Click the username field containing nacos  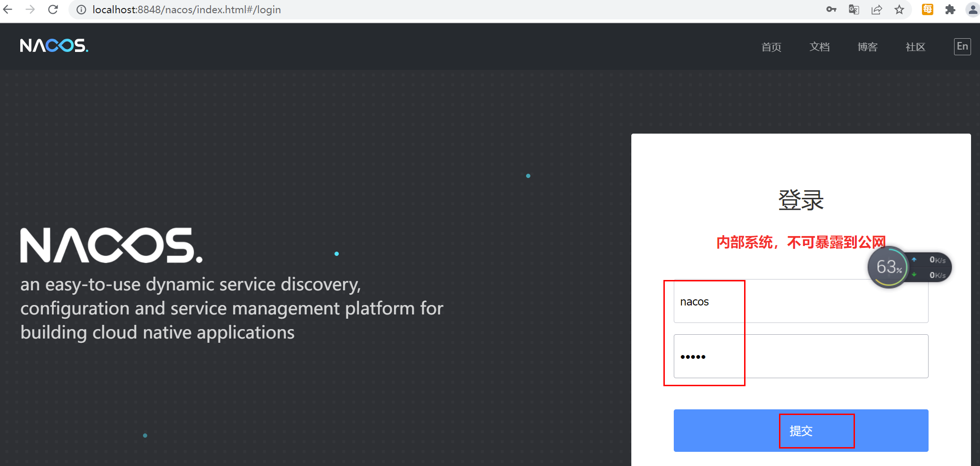801,301
